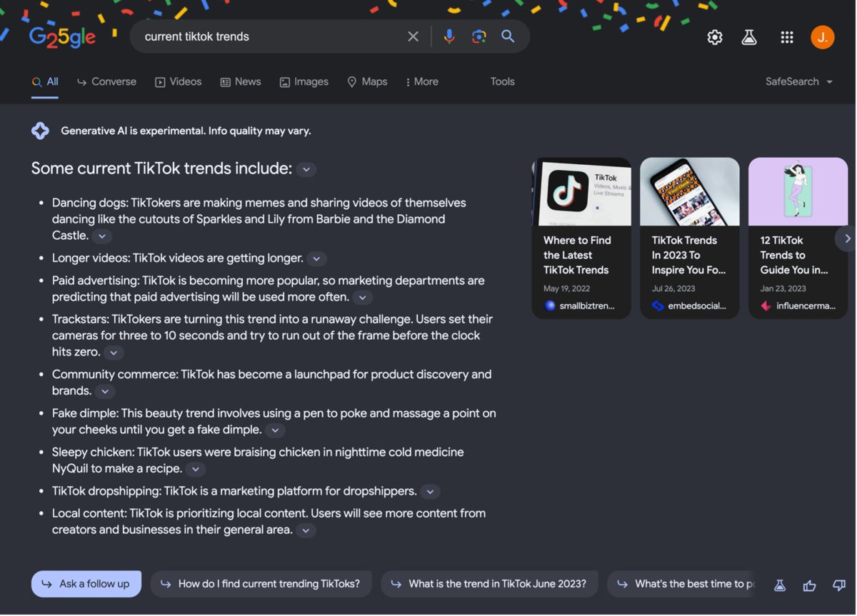Open the Google apps grid icon
The height and width of the screenshot is (616, 857).
pos(787,37)
